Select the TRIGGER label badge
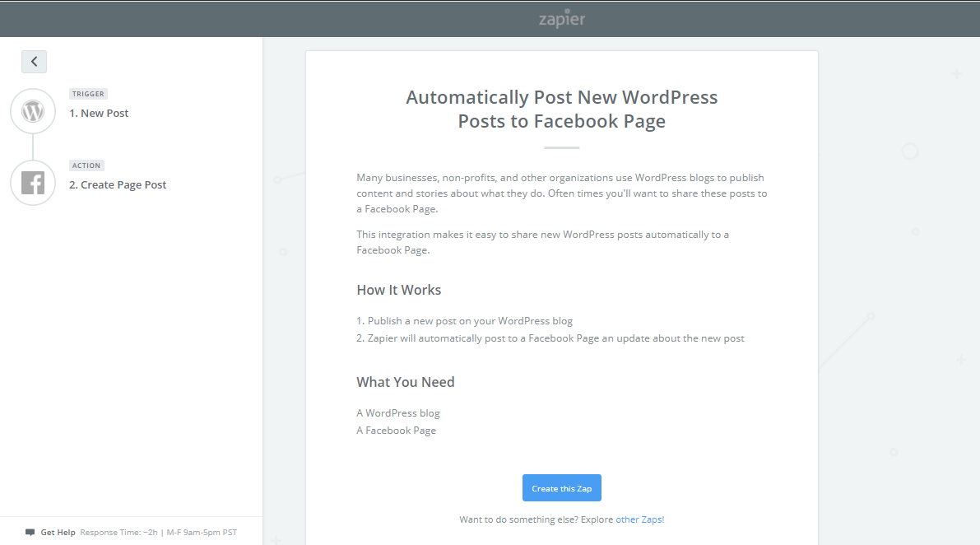The height and width of the screenshot is (545, 980). [88, 93]
